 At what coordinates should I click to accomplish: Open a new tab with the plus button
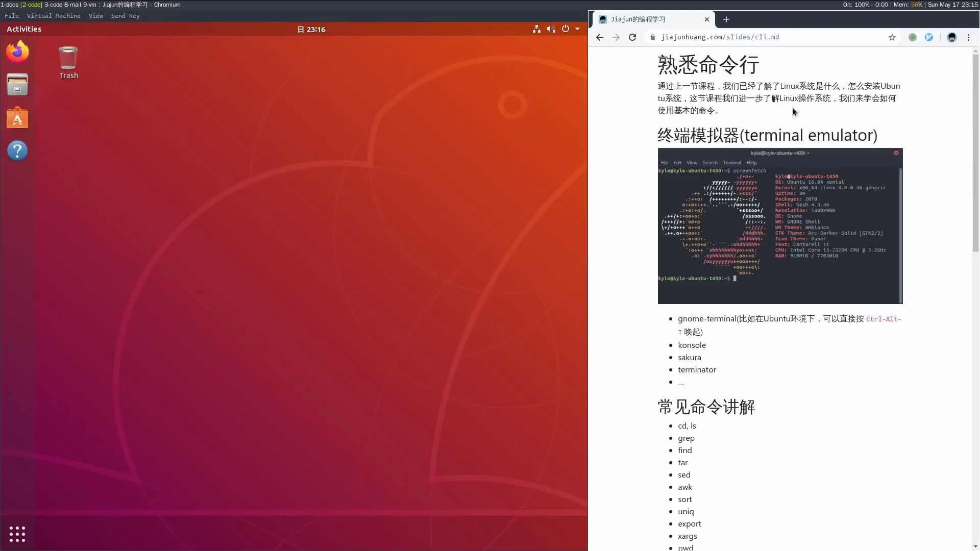tap(727, 19)
